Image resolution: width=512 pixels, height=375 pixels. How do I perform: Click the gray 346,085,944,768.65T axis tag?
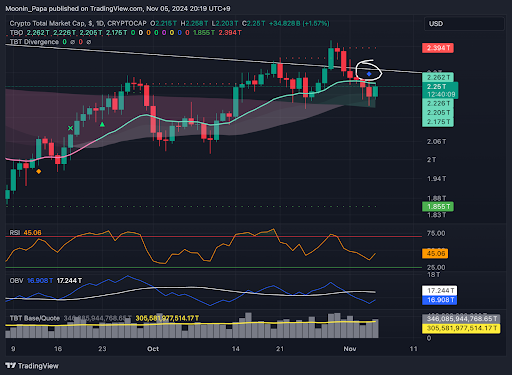pos(461,319)
